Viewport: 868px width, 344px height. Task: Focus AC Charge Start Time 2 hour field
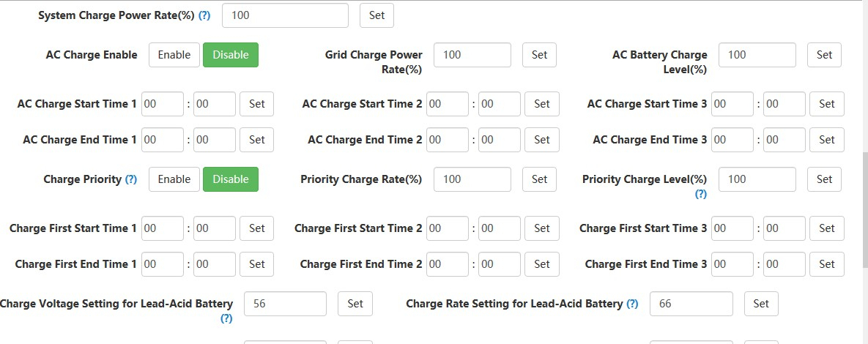tap(448, 104)
